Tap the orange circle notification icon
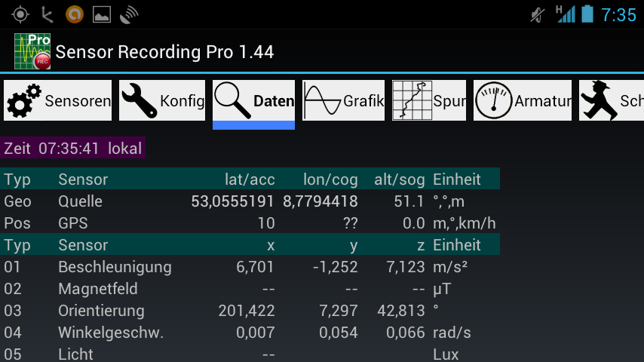 click(75, 15)
